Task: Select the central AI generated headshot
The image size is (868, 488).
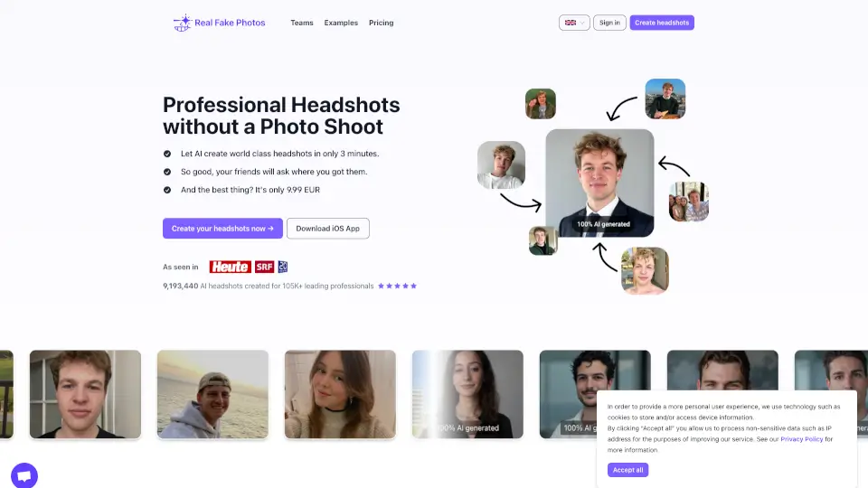Action: point(599,183)
